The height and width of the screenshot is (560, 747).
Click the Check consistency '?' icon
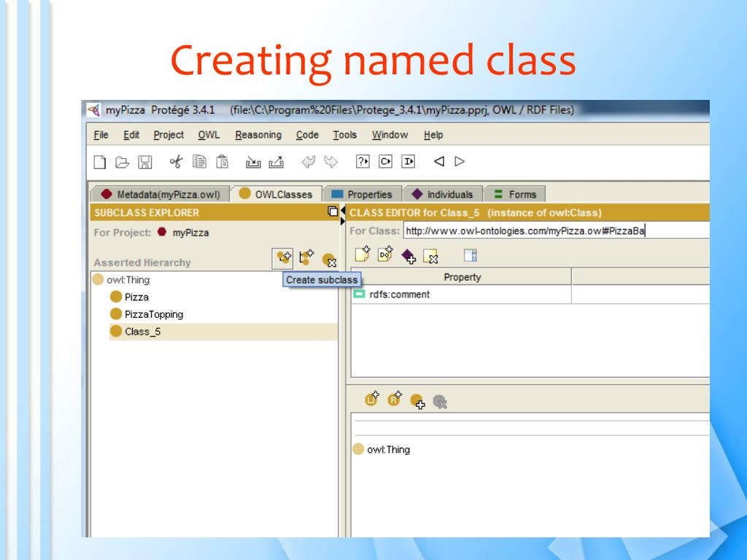pos(363,161)
